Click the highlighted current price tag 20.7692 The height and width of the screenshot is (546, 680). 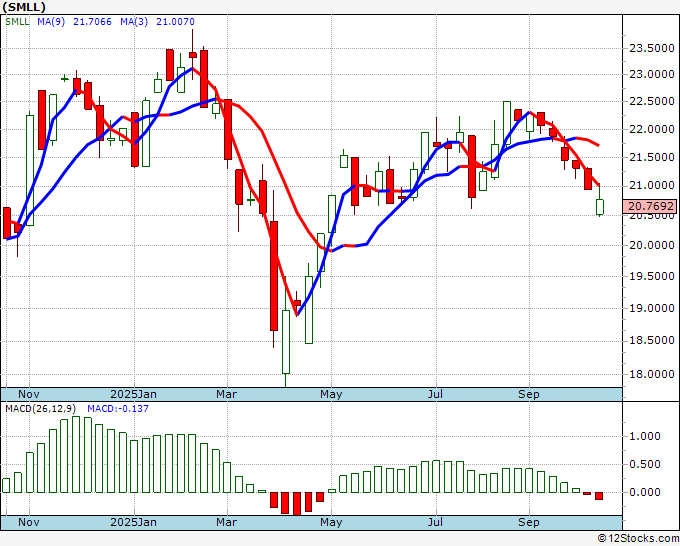(x=649, y=206)
